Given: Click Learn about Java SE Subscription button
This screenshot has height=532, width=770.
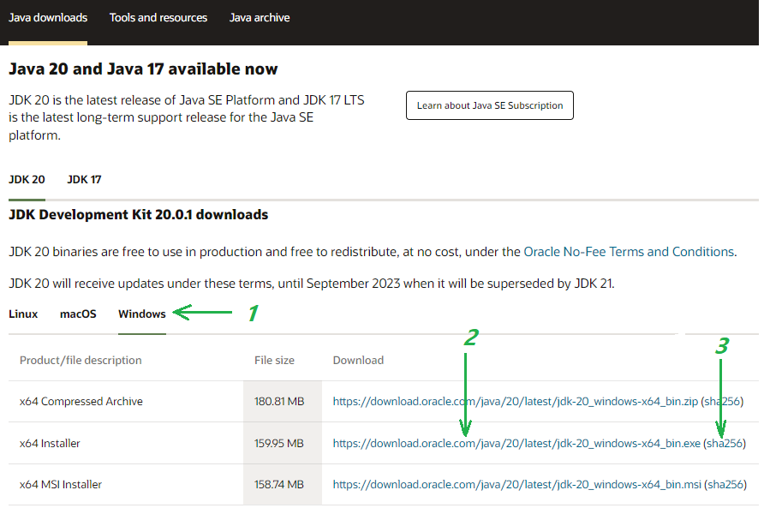Looking at the screenshot, I should coord(490,105).
